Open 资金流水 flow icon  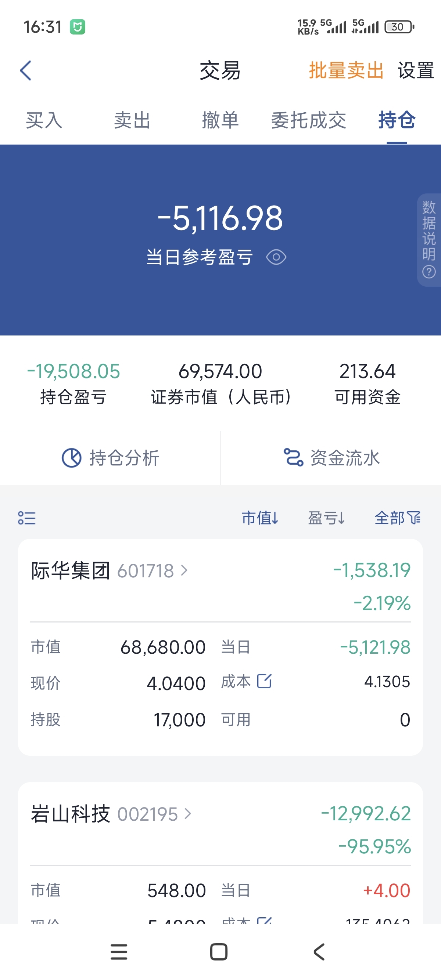pyautogui.click(x=293, y=458)
